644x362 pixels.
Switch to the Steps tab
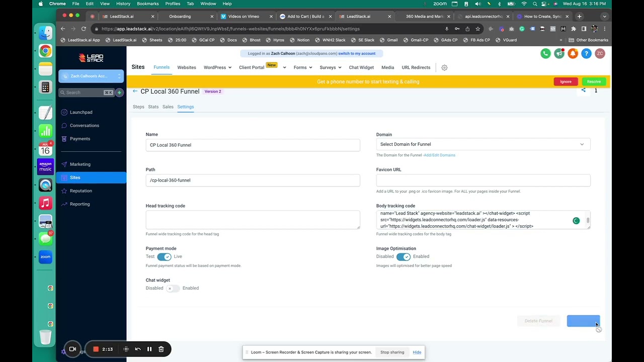[x=138, y=107]
